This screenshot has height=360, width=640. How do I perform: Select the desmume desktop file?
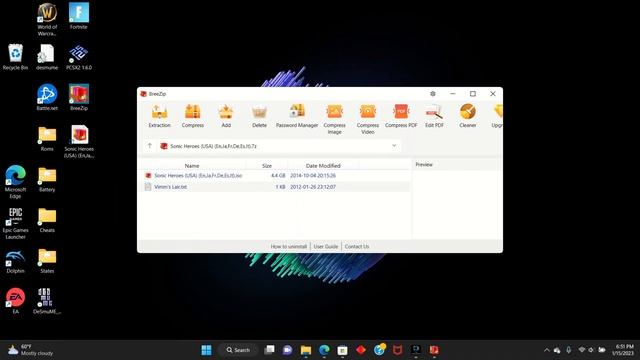pyautogui.click(x=47, y=57)
